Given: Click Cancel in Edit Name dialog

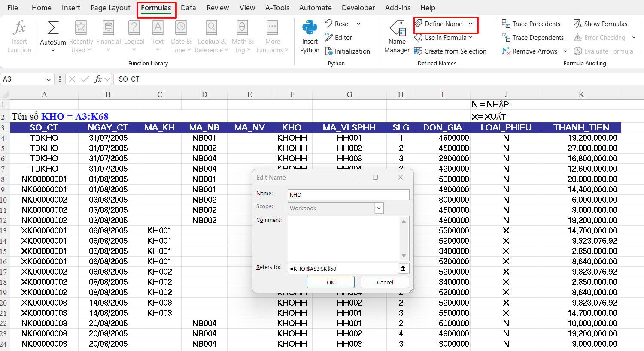Looking at the screenshot, I should click(x=385, y=282).
